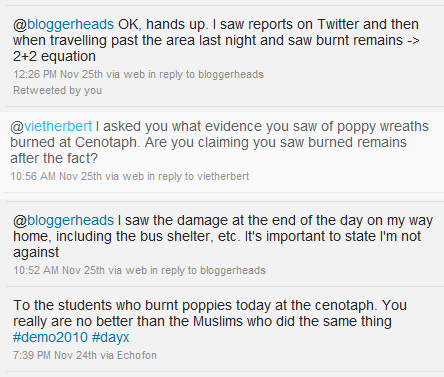This screenshot has height=377, width=444.
Task: Open the #demo2010 hashtag
Action: [x=50, y=338]
